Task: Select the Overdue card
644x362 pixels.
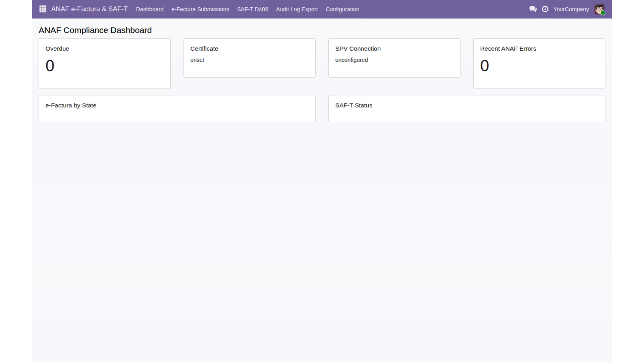Action: point(104,63)
